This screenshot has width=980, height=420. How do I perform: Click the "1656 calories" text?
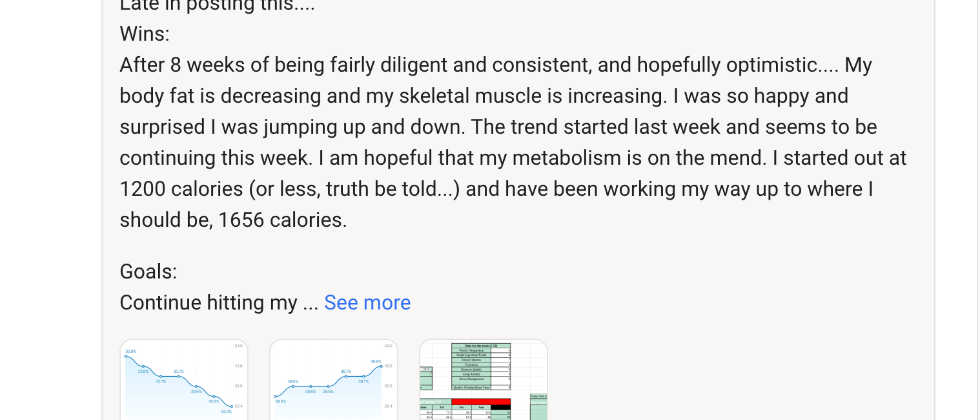point(281,220)
